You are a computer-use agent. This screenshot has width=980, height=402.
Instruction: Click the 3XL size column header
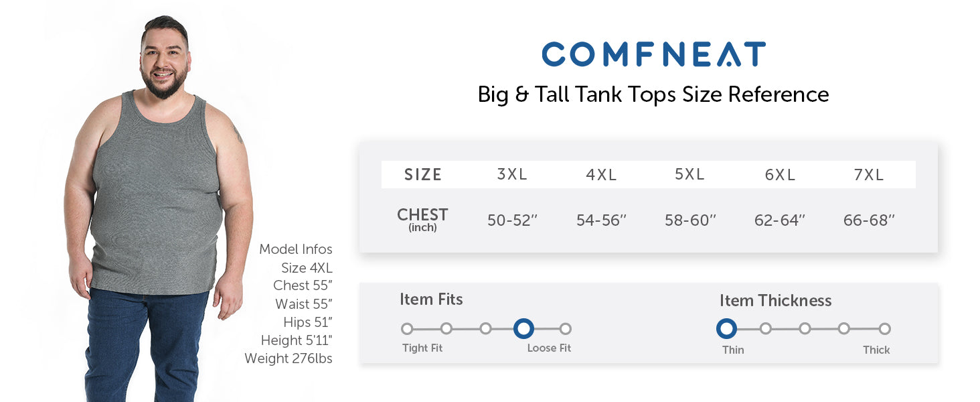pyautogui.click(x=512, y=175)
